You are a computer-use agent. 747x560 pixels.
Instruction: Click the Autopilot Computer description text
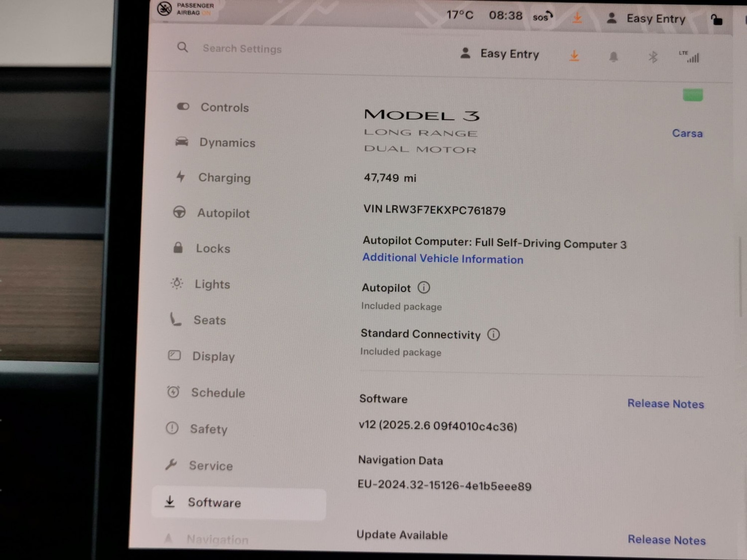[x=495, y=242]
